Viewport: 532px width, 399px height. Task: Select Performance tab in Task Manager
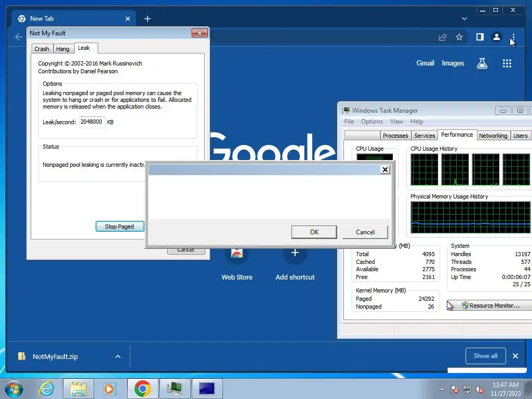(x=457, y=135)
